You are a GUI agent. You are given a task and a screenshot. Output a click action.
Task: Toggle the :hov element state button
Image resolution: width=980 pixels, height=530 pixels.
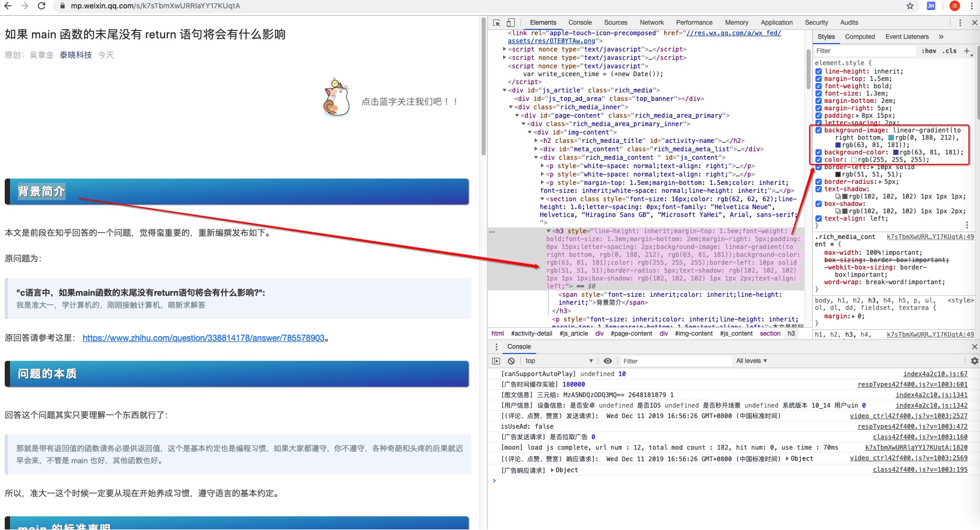929,51
